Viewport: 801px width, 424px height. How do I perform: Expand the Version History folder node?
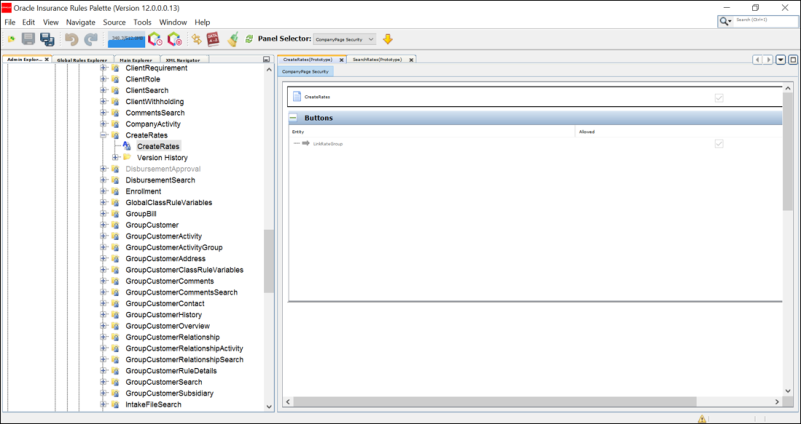coord(115,157)
